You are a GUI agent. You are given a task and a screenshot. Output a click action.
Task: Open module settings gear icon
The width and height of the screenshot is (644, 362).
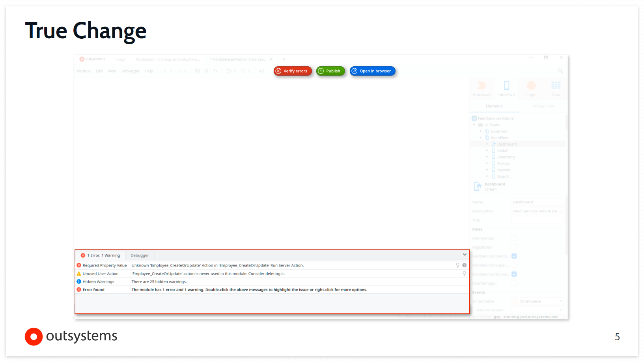tap(198, 71)
